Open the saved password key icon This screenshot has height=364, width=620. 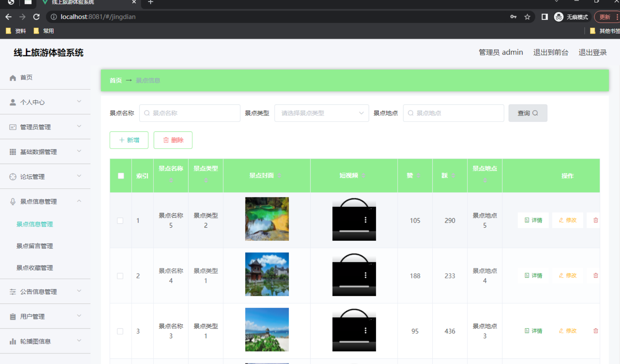(x=513, y=17)
